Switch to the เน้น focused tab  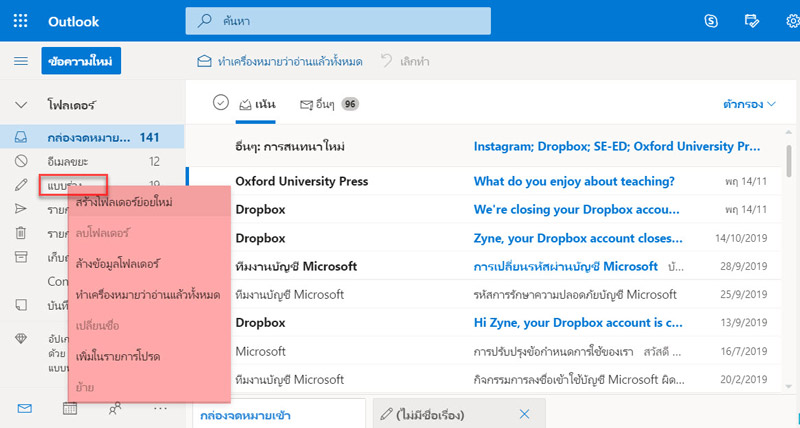coord(257,104)
